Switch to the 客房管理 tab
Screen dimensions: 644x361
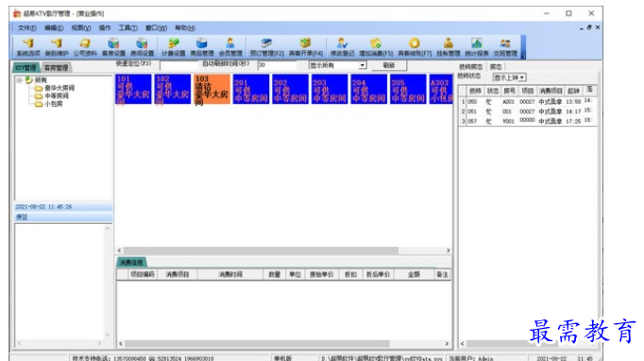tap(57, 68)
